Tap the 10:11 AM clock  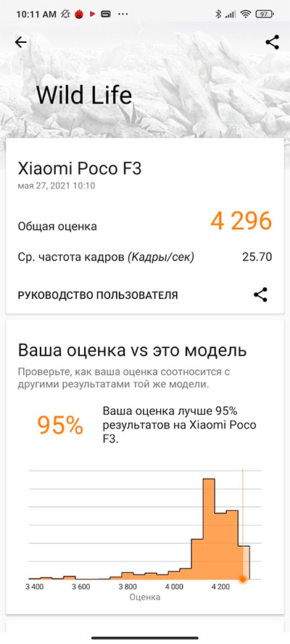(36, 15)
